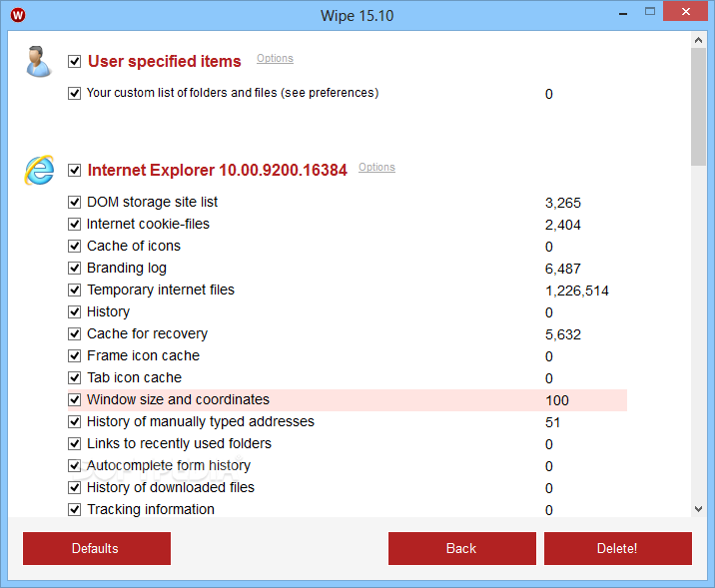The width and height of the screenshot is (715, 588).
Task: Click the Wipe app logo icon
Action: [x=18, y=15]
